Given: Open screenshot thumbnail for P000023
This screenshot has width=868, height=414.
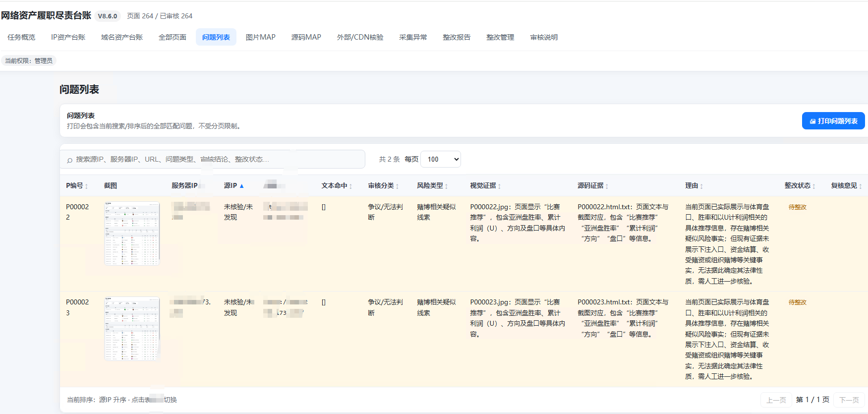Looking at the screenshot, I should (x=132, y=329).
